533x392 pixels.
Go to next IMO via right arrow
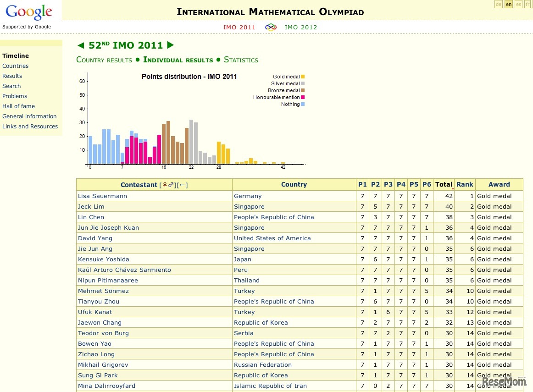tap(170, 45)
